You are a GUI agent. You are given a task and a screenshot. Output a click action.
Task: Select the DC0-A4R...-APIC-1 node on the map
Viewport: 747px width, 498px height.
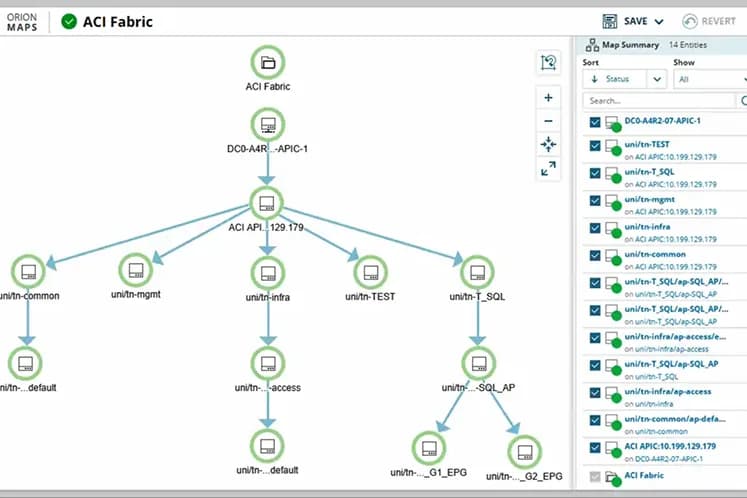(x=268, y=125)
